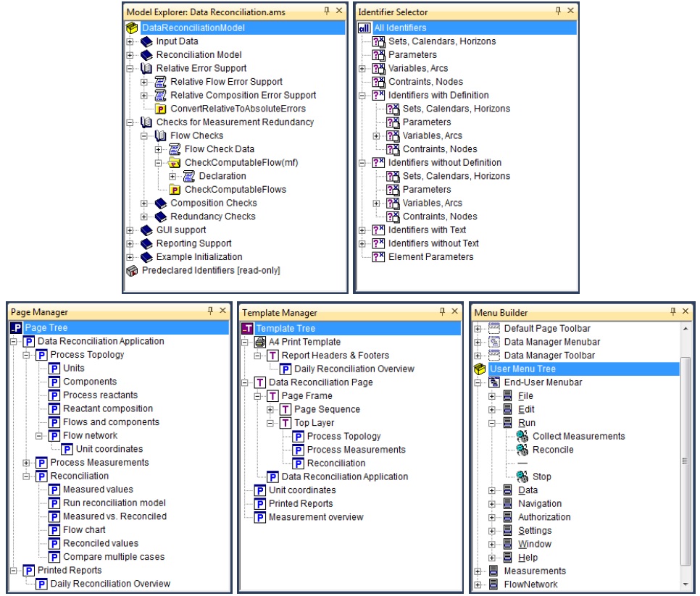The height and width of the screenshot is (596, 700).
Task: Select Daily Reconciliation Overview in Page Manager
Action: click(110, 584)
